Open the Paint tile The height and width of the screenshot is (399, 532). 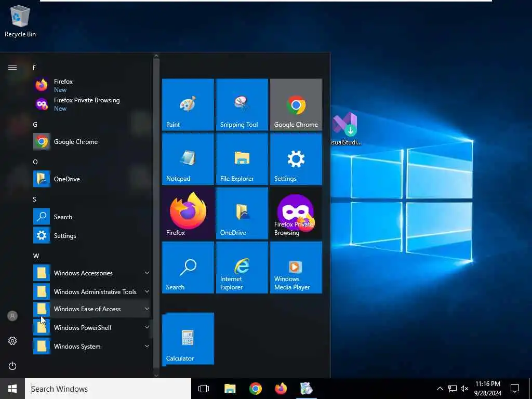[x=188, y=104]
